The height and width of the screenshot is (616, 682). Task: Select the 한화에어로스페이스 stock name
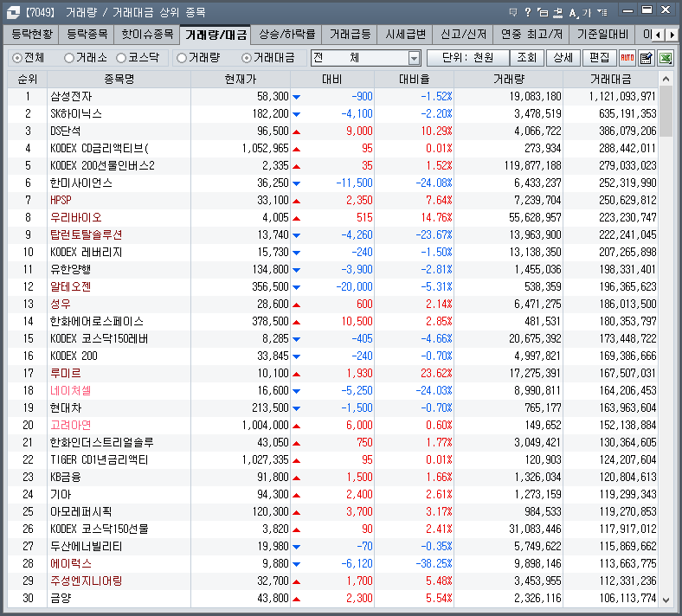97,322
